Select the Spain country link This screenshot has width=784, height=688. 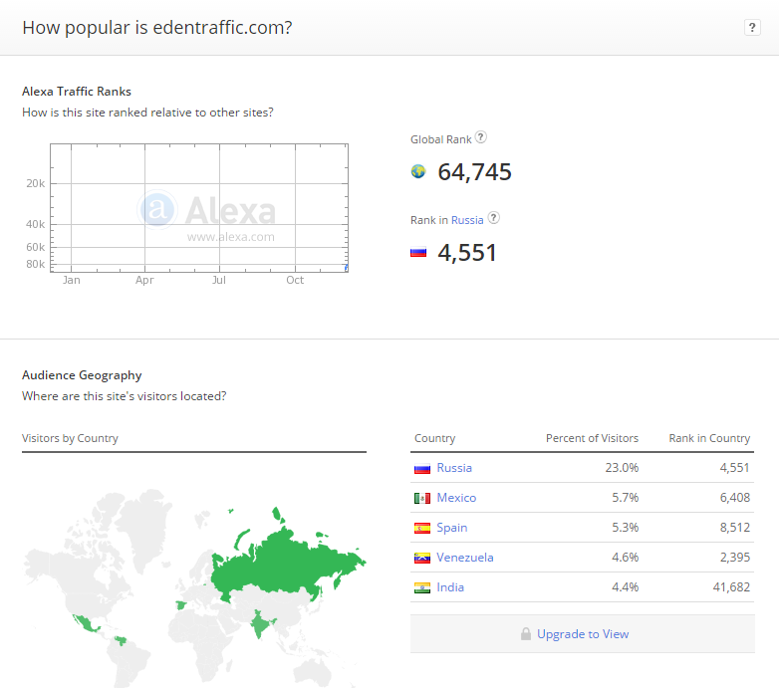(x=452, y=528)
